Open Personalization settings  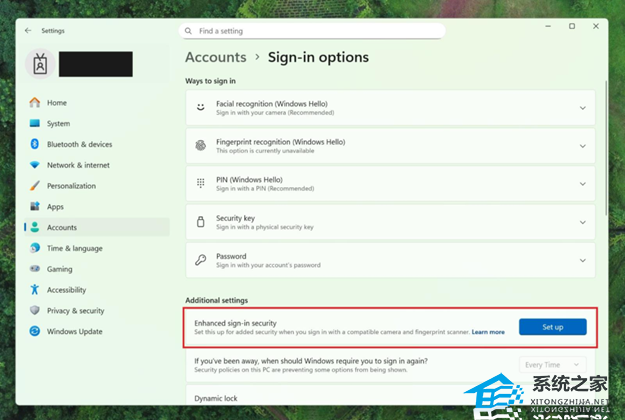[x=96, y=186]
